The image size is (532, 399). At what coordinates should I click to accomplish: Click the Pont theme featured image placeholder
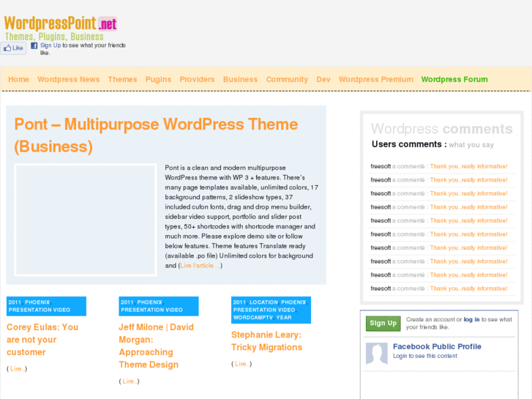click(x=85, y=220)
